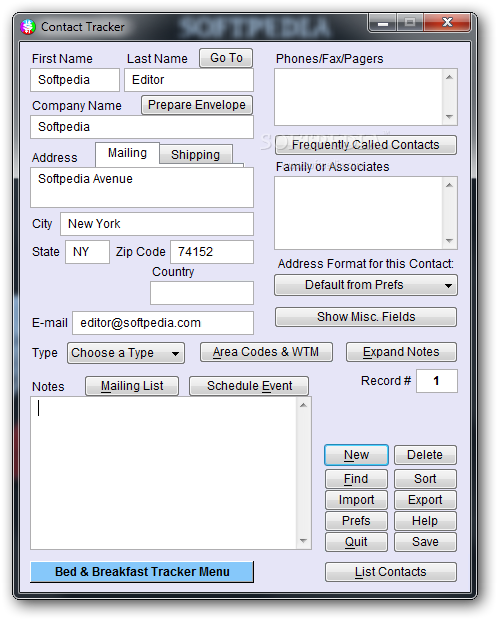Click the Frequently Called Contacts button
This screenshot has width=498, height=620.
pyautogui.click(x=366, y=145)
